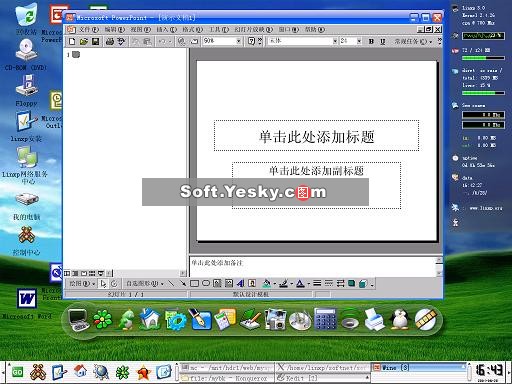
Task: Toggle Underline formatting button
Action: [x=382, y=41]
